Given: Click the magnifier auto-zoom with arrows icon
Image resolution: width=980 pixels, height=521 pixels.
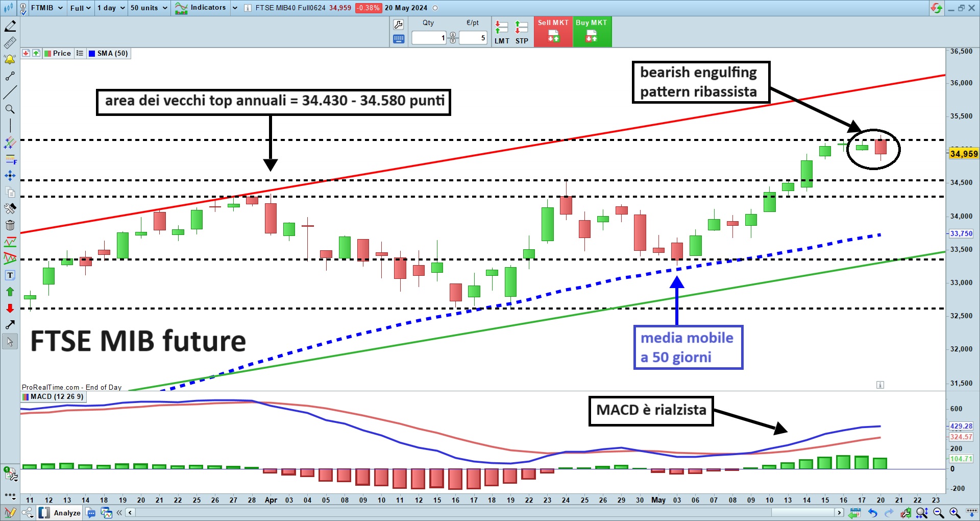Looking at the screenshot, I should click(x=922, y=513).
